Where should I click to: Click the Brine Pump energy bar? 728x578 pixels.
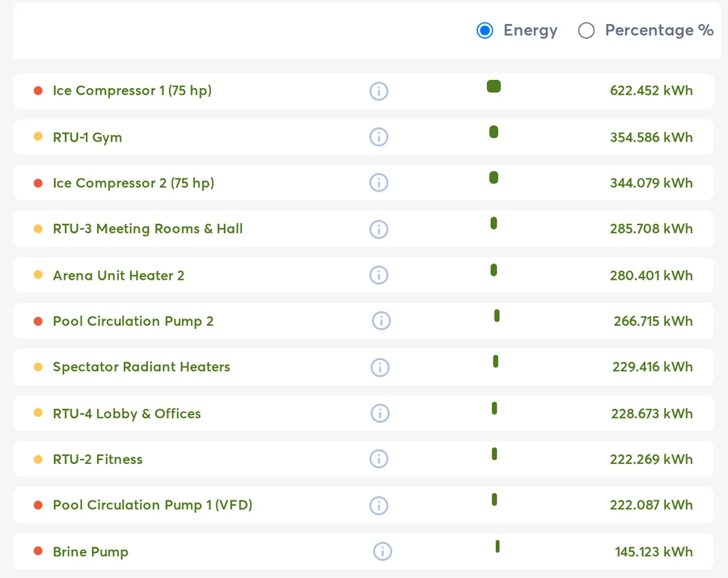pos(497,546)
